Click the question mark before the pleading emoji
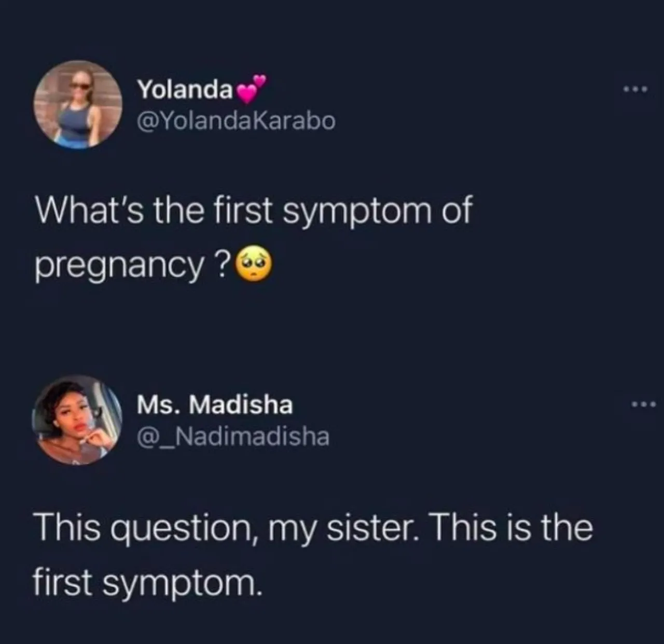The height and width of the screenshot is (644, 664). click(x=222, y=265)
